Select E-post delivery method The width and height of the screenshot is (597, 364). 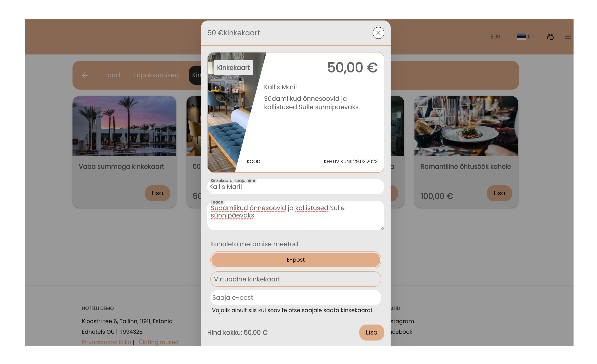pyautogui.click(x=296, y=260)
